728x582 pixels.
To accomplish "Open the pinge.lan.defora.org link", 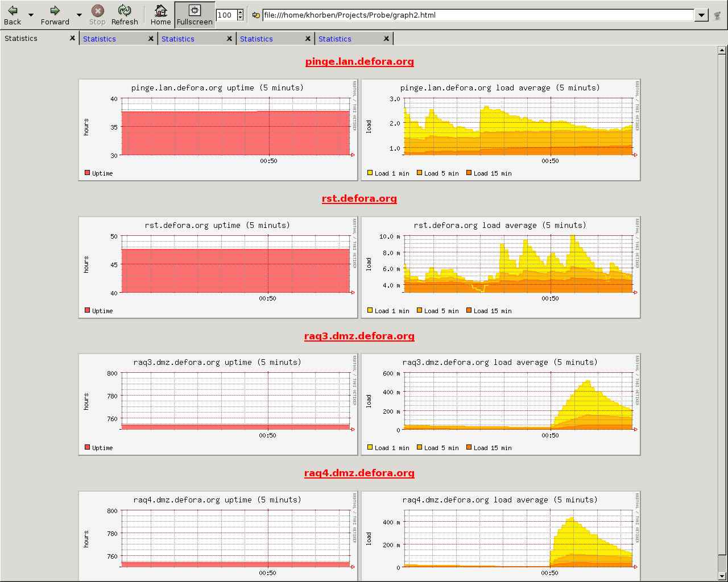I will pyautogui.click(x=359, y=61).
